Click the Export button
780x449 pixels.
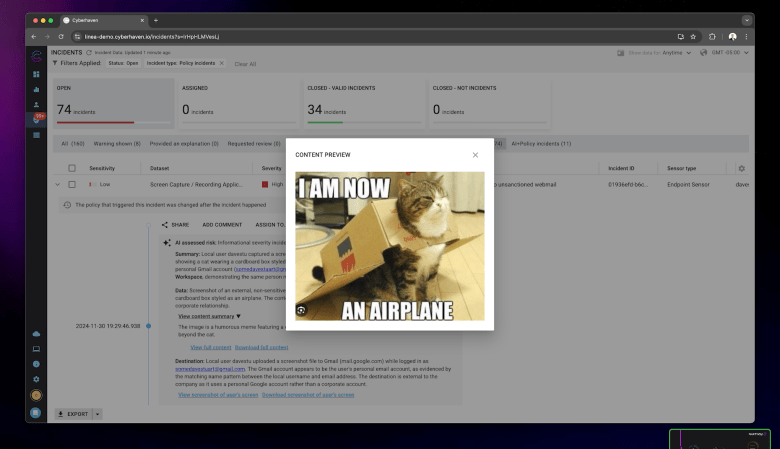[x=73, y=414]
